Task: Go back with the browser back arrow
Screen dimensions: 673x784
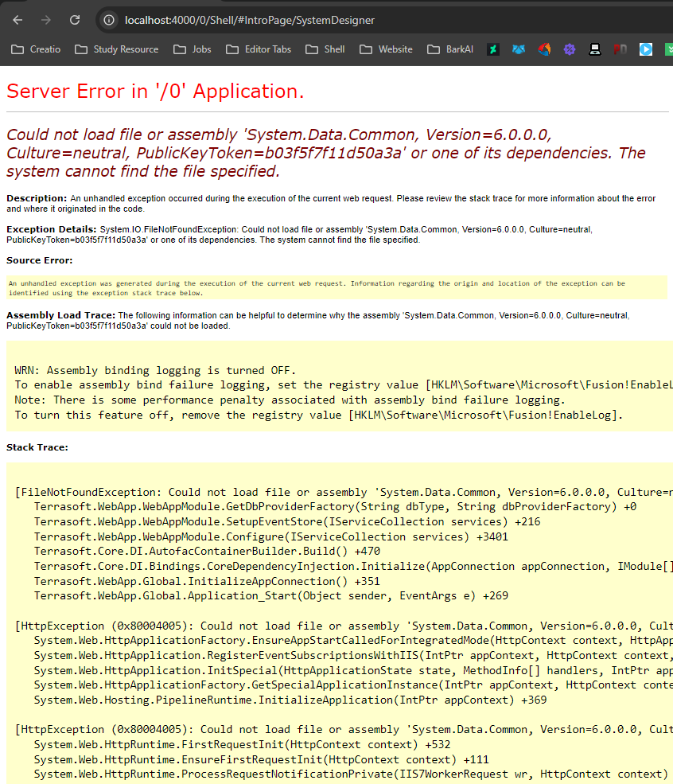Action: click(18, 20)
